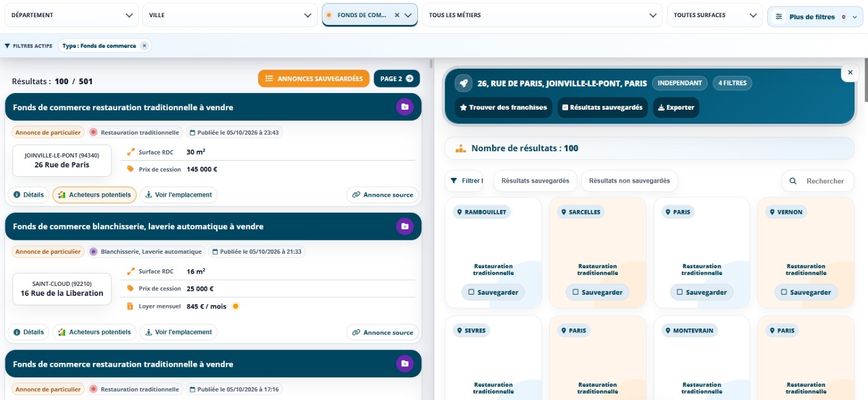Click the page vertical scrollbar at far right
Viewport: 868px width, 400px height.
[866, 80]
